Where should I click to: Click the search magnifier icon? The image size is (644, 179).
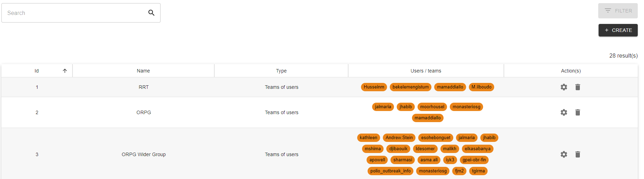(x=151, y=13)
